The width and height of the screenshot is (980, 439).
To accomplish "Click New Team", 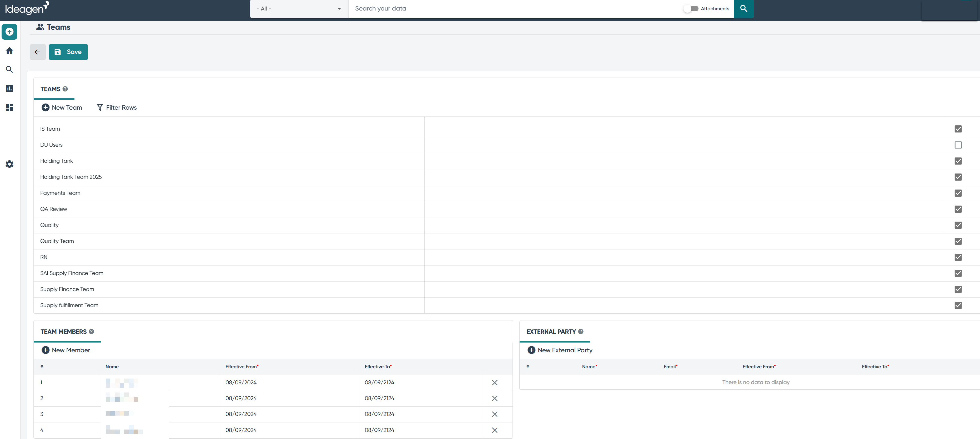I will point(62,108).
